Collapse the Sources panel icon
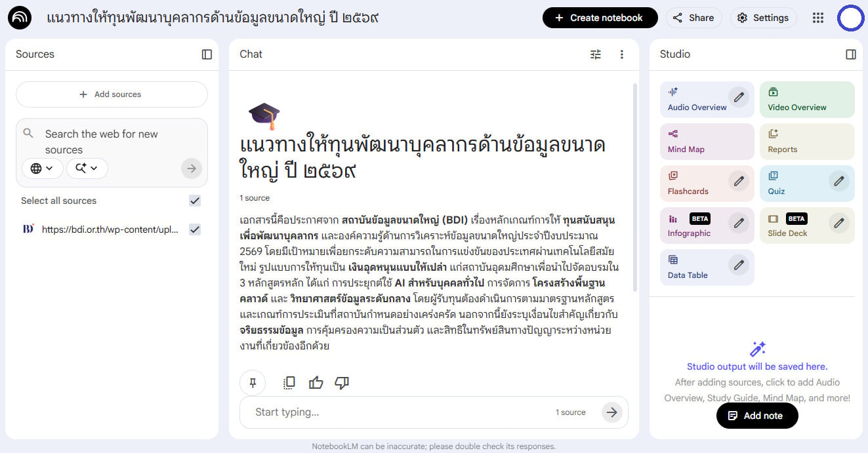 (207, 54)
